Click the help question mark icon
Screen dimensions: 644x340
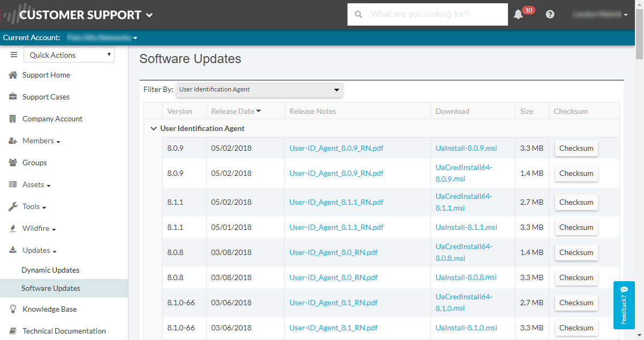coord(550,14)
